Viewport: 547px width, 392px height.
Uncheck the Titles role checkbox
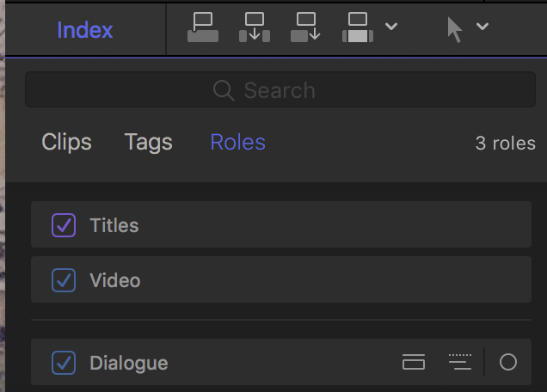[64, 225]
